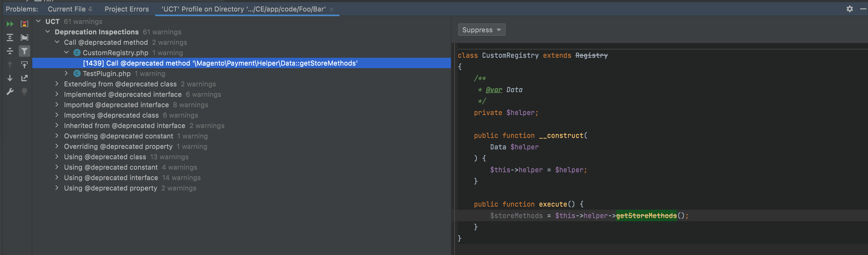Screen dimensions: 868x255
Task: Click the Group by Severity icon
Action: point(24,24)
